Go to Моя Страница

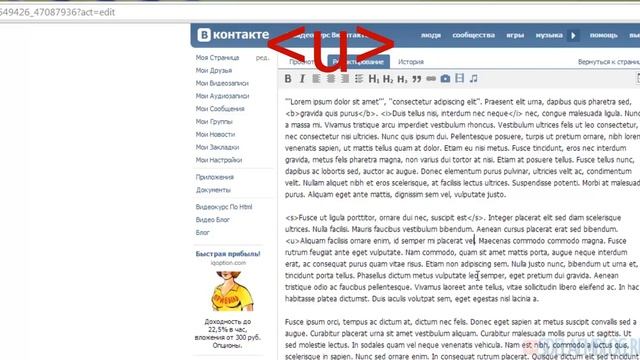217,58
